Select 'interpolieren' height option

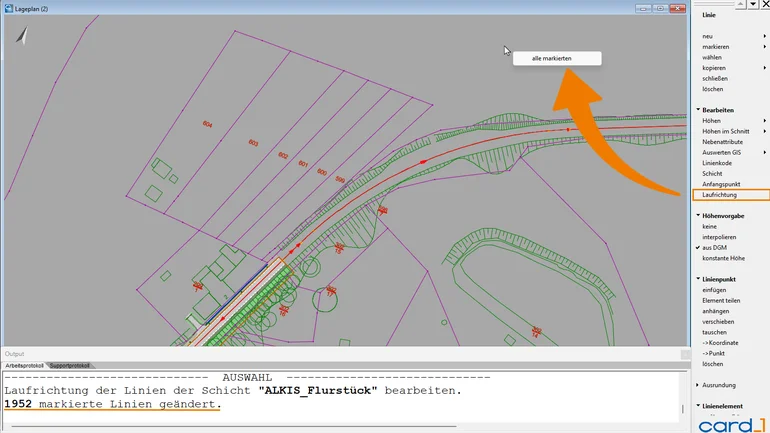(719, 237)
